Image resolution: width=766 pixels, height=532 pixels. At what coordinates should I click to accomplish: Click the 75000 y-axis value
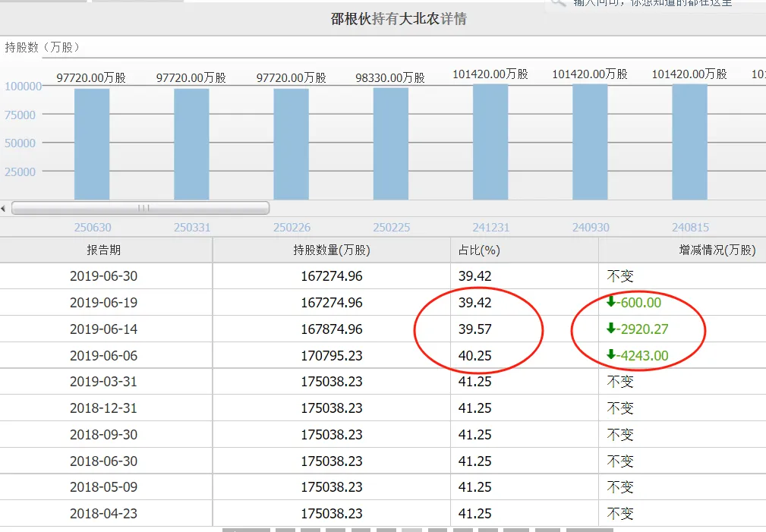point(20,115)
